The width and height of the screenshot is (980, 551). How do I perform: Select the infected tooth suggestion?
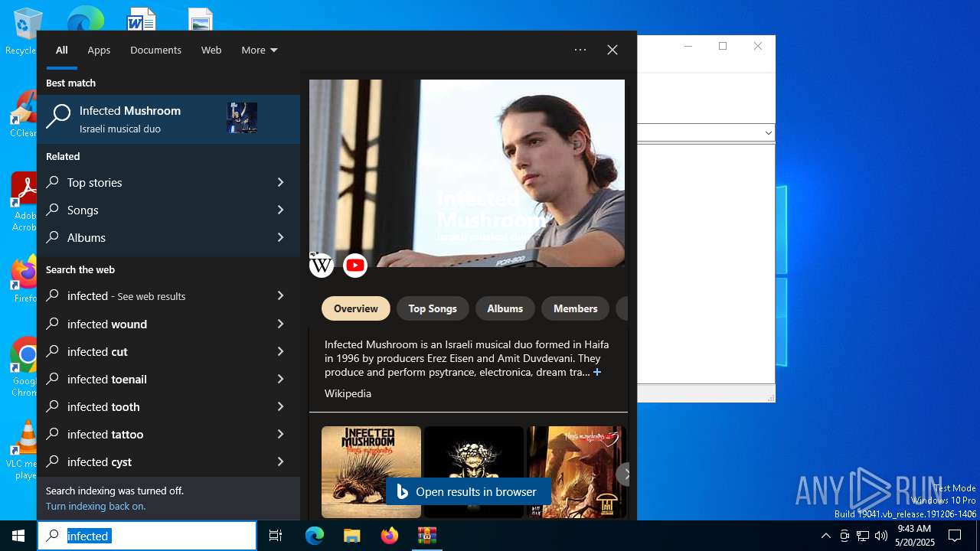tap(168, 406)
